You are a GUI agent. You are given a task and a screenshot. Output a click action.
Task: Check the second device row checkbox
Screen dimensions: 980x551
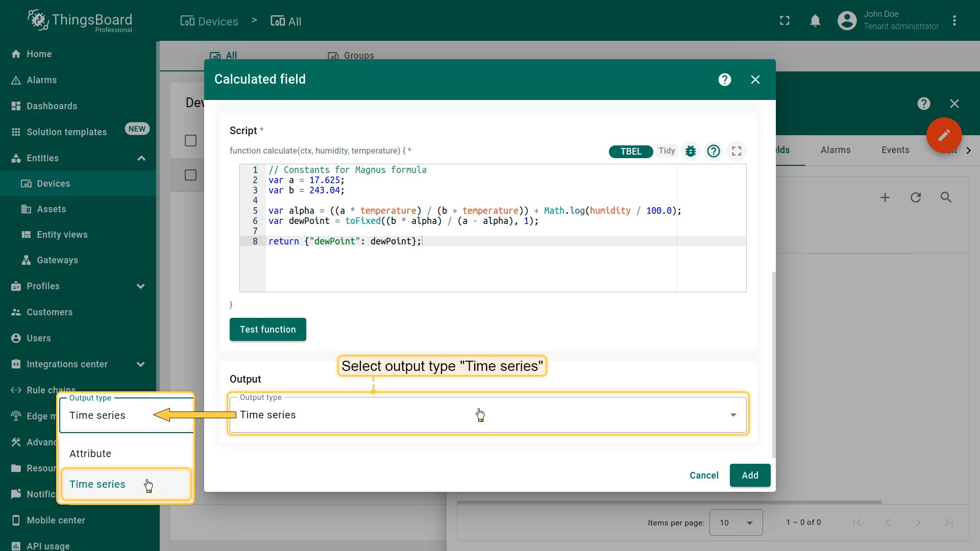tap(190, 176)
